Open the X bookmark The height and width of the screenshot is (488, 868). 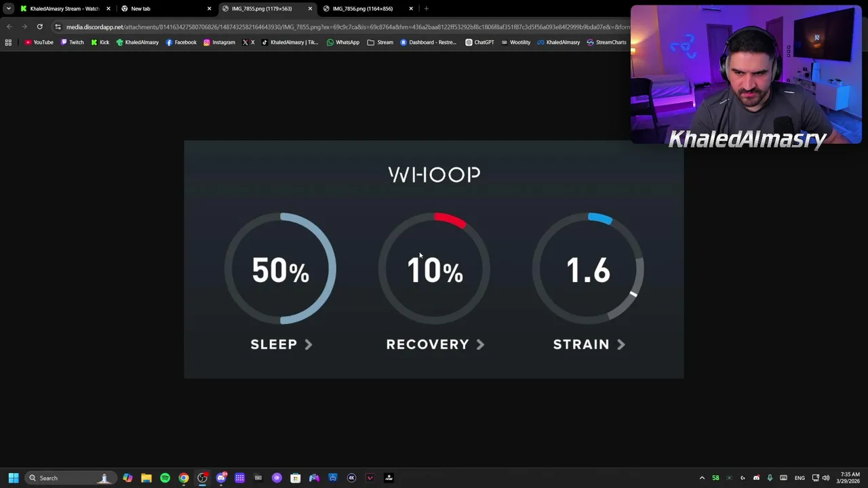pyautogui.click(x=248, y=42)
